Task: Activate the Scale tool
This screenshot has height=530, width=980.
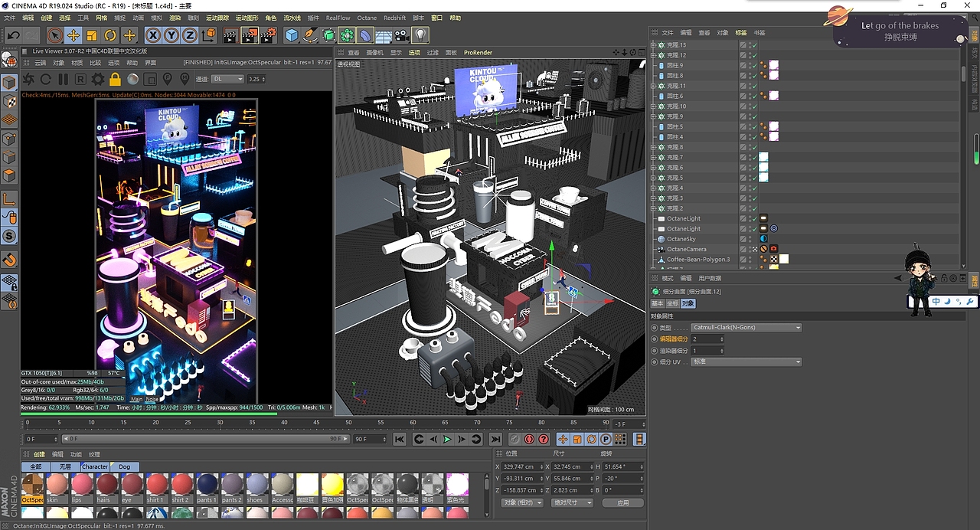Action: click(91, 35)
